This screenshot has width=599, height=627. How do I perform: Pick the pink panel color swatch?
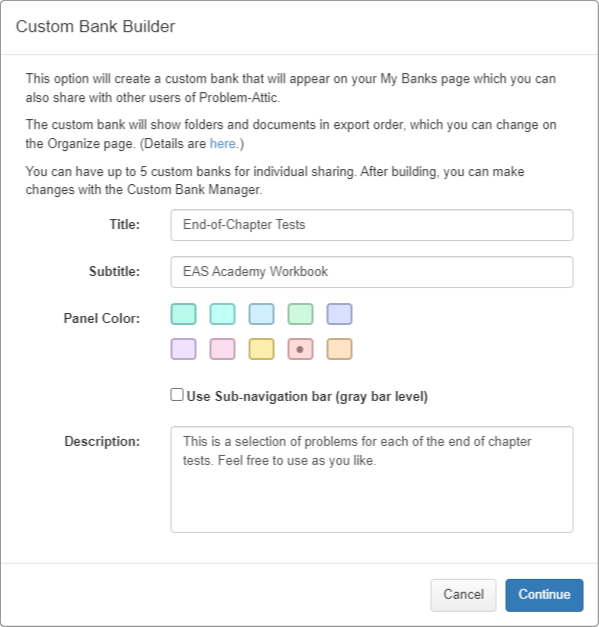click(x=222, y=349)
